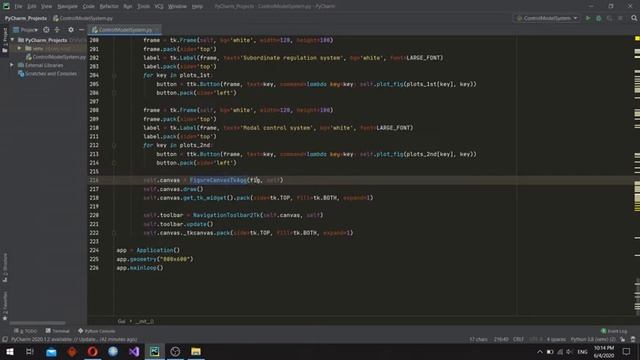Open the Project view selector dropdown
Viewport: 640px width, 360px height.
tap(26, 30)
